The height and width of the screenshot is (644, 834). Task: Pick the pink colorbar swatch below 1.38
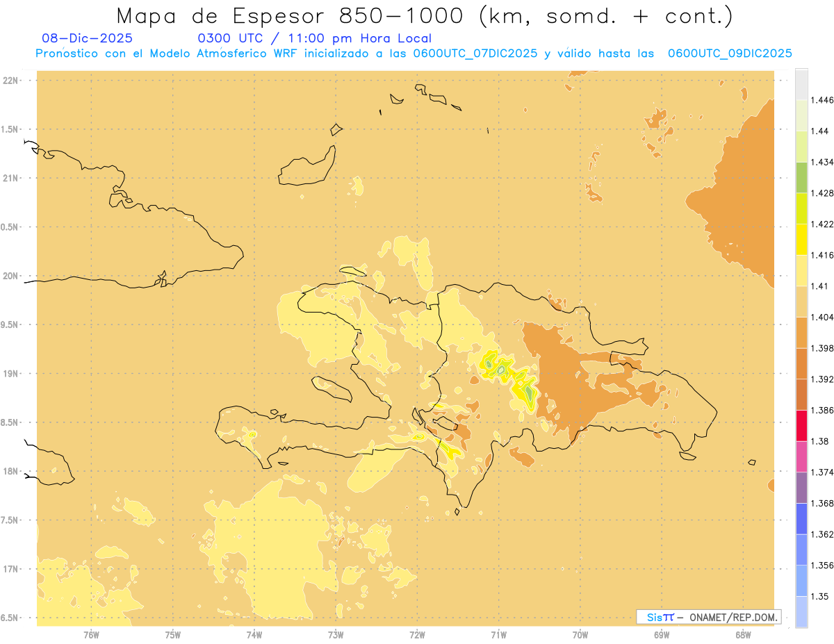coord(801,456)
